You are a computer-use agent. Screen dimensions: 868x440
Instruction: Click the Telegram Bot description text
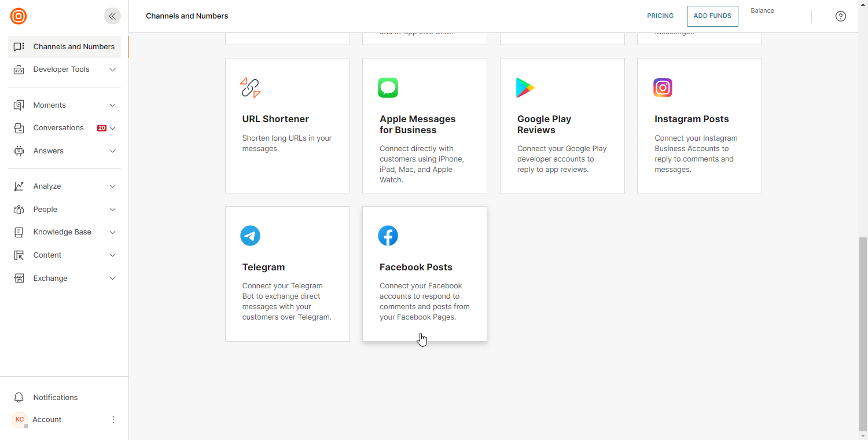[287, 302]
